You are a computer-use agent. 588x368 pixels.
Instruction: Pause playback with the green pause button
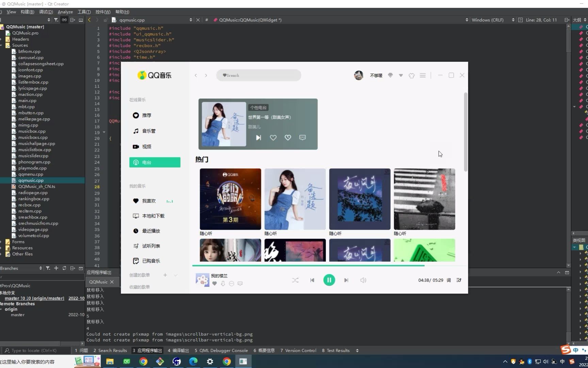tap(329, 280)
